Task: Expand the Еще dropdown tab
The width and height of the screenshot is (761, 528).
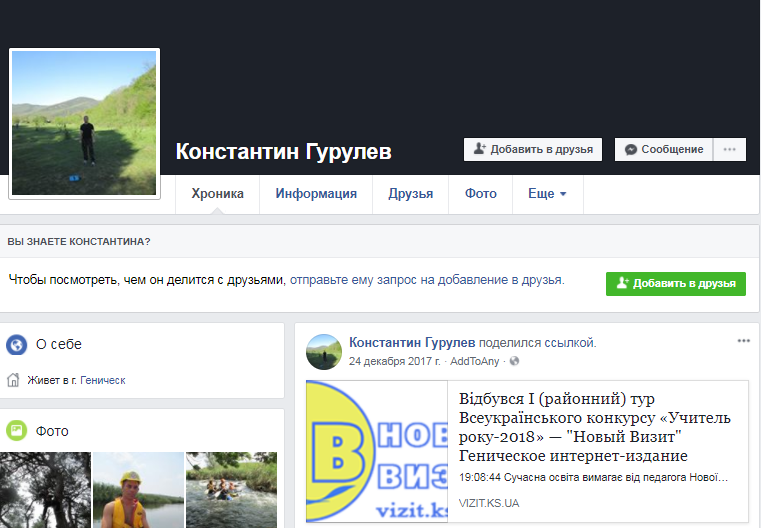Action: click(547, 194)
